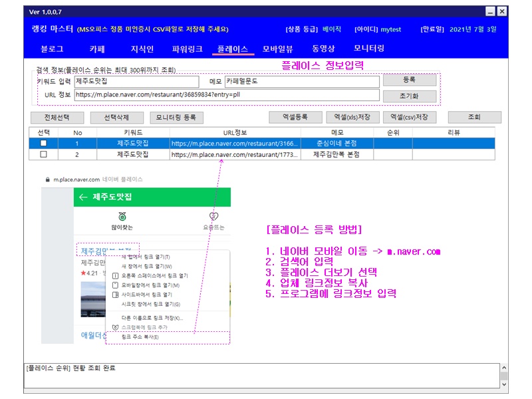The height and width of the screenshot is (399, 532).
Task: Click the 키워드 column header
Action: coord(133,132)
